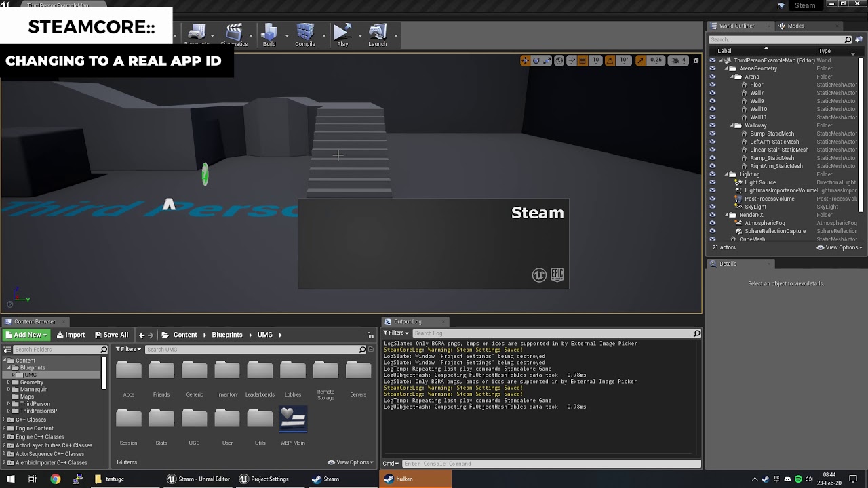868x488 pixels.
Task: Toggle world/local coordinate space icon
Action: (559, 60)
